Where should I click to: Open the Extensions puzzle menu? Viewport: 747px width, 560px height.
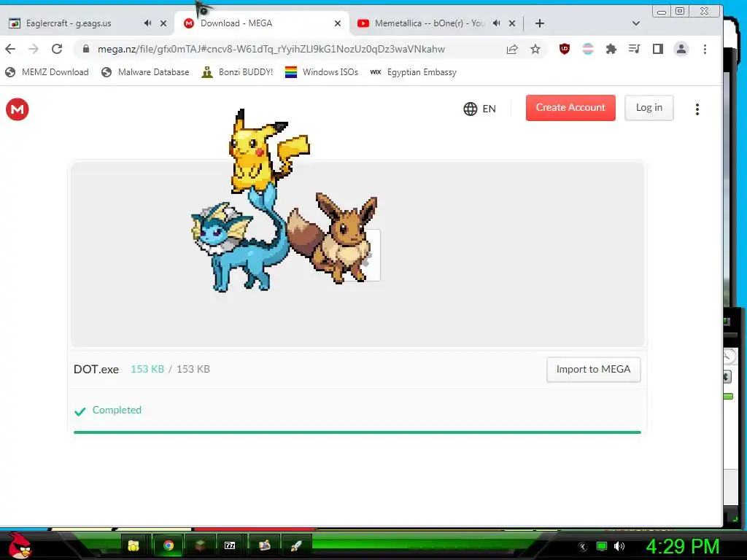(x=611, y=49)
